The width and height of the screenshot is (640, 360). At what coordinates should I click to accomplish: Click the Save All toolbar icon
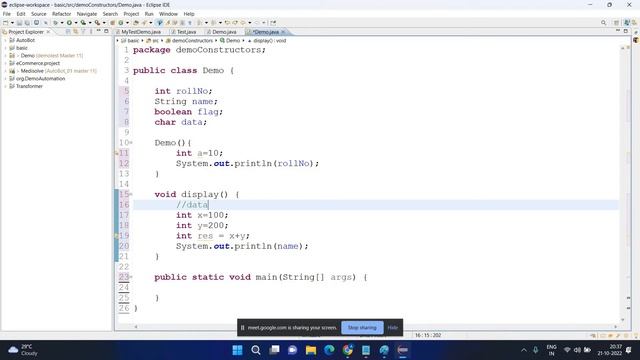coord(27,23)
